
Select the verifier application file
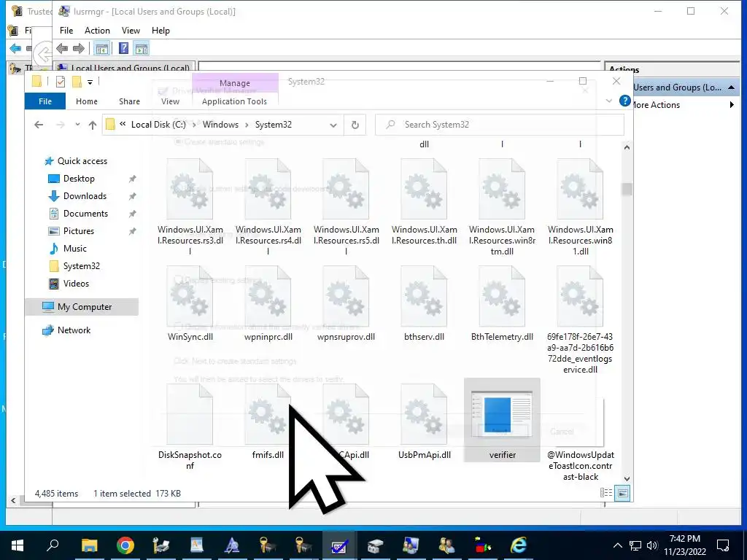point(502,420)
